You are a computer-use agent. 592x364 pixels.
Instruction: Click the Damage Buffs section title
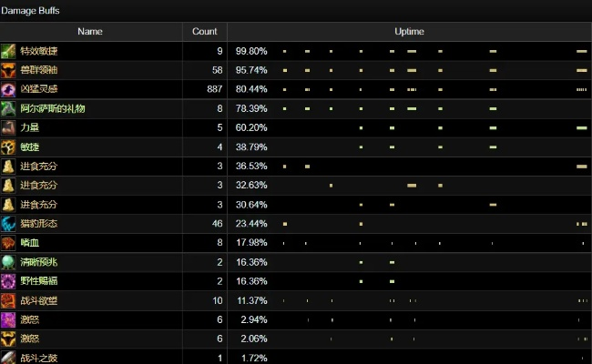[32, 9]
